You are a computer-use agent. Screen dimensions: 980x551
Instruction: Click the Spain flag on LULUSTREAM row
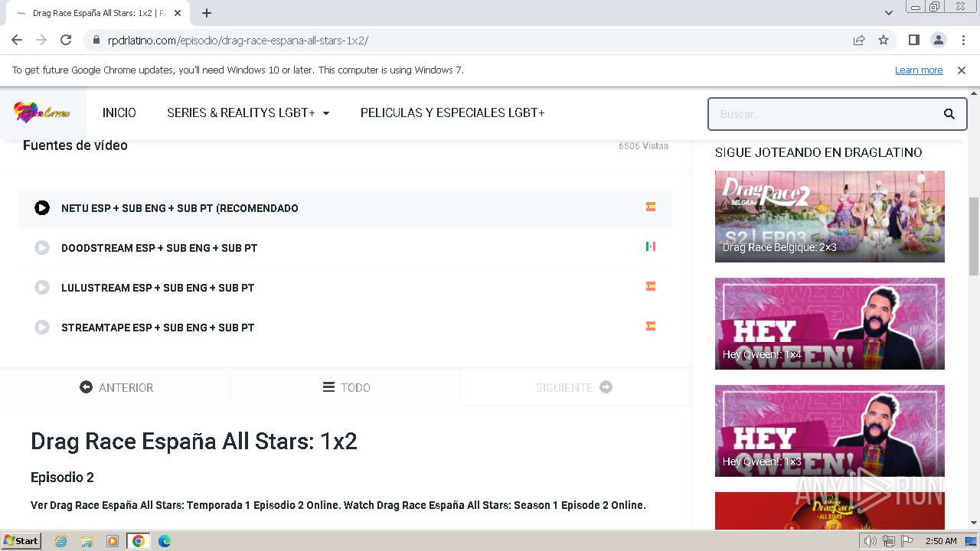651,286
